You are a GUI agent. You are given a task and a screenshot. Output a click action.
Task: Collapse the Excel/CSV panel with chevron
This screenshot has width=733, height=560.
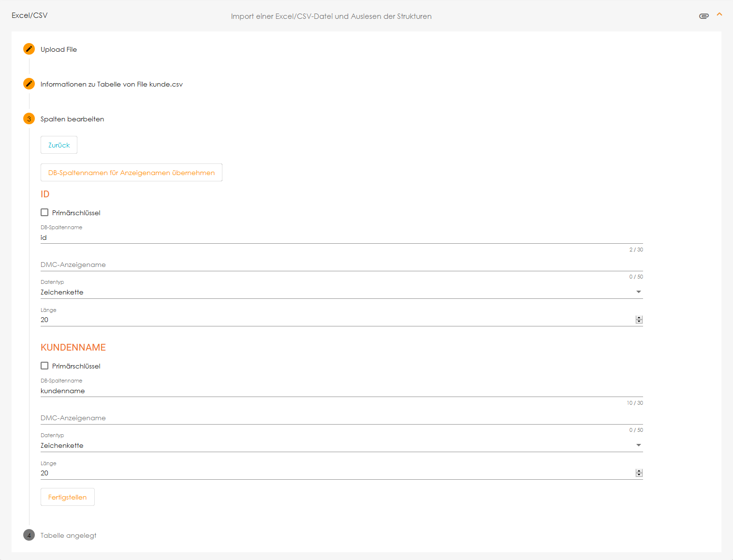click(x=719, y=15)
